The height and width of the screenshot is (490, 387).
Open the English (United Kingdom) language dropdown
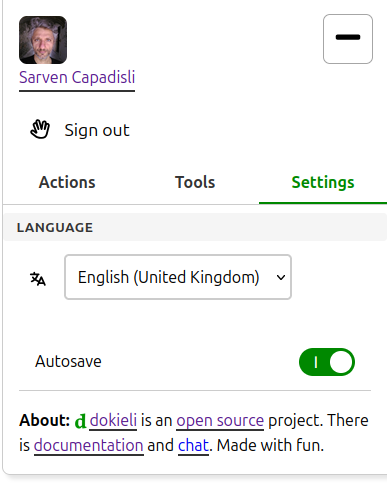(178, 277)
